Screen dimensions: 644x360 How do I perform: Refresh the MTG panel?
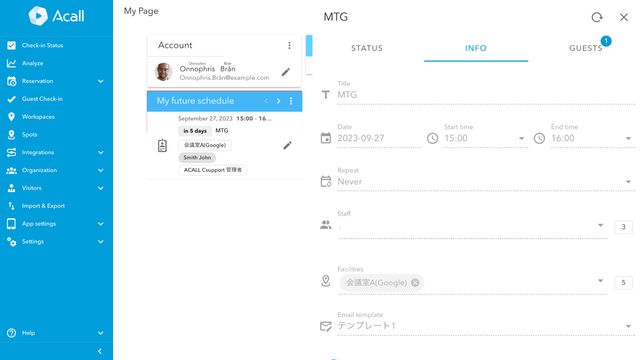597,17
